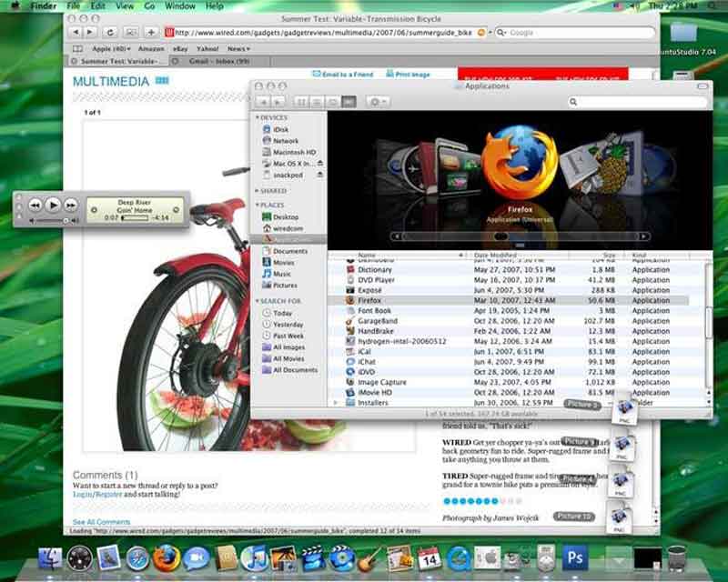The width and height of the screenshot is (728, 582).
Task: Go back in the Finder Applications window
Action: pos(263,102)
